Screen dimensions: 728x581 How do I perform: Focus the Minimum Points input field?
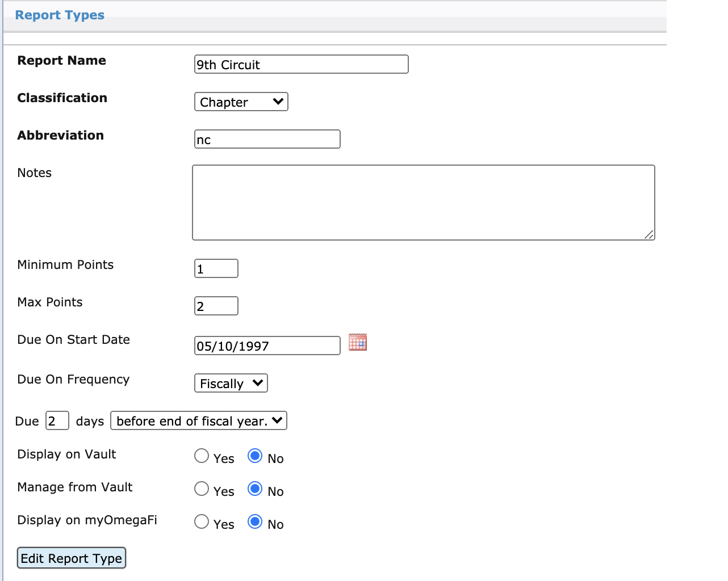(x=216, y=268)
